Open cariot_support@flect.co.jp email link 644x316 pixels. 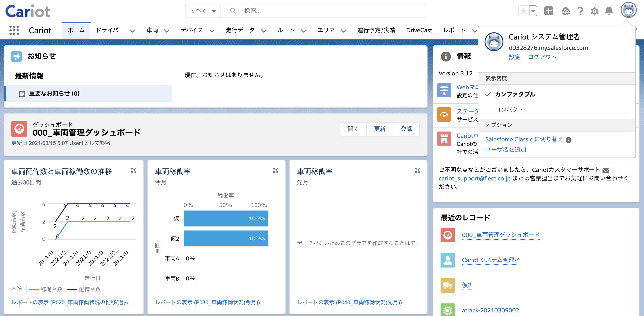pyautogui.click(x=474, y=178)
